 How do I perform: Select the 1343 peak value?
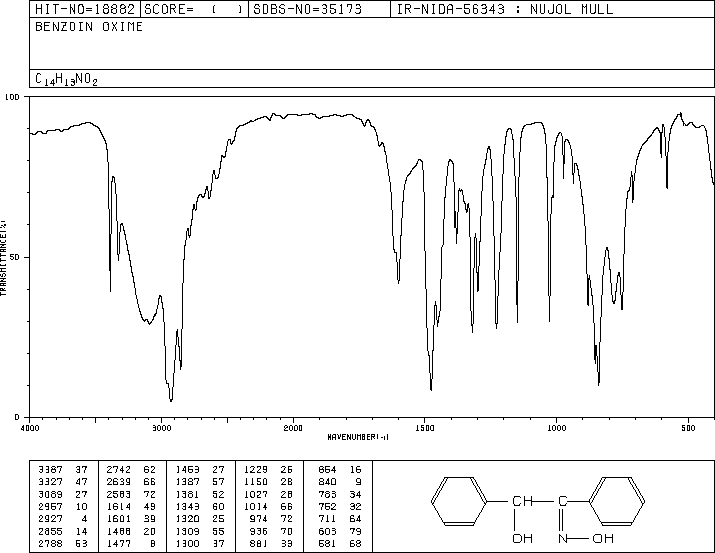pyautogui.click(x=187, y=506)
